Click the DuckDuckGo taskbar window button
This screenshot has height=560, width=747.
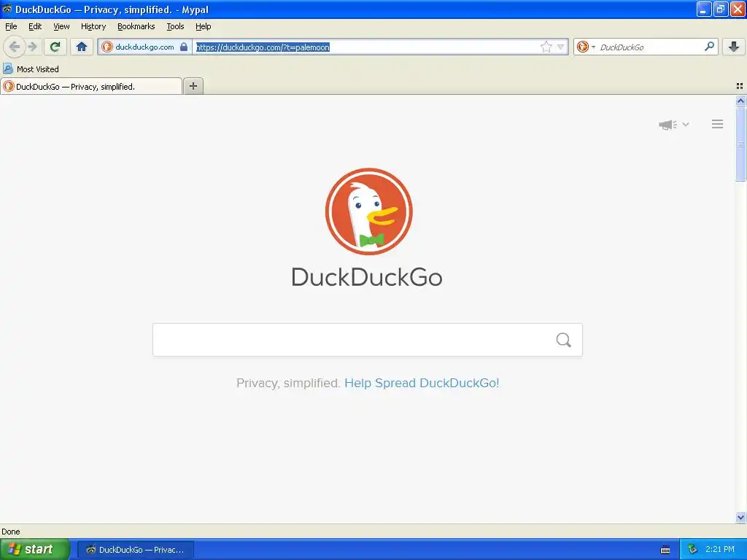point(135,550)
